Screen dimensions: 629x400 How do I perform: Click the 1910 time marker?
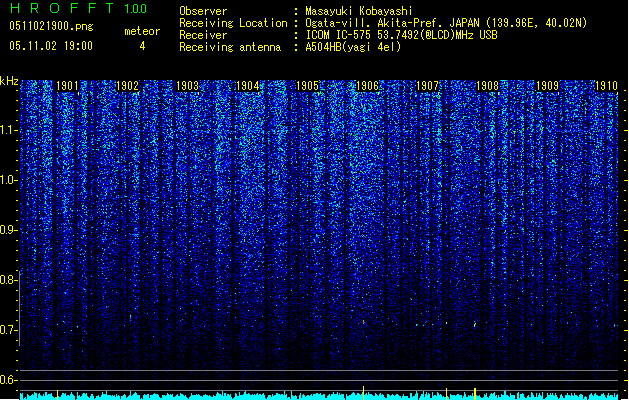607,86
